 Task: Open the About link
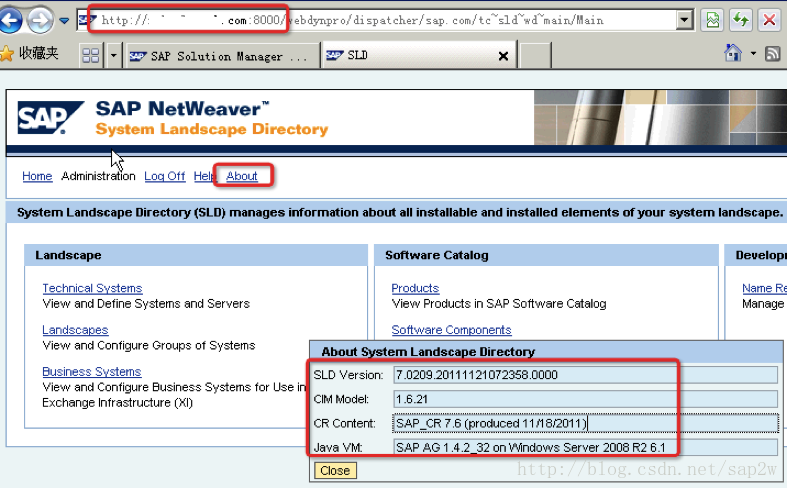pos(242,176)
